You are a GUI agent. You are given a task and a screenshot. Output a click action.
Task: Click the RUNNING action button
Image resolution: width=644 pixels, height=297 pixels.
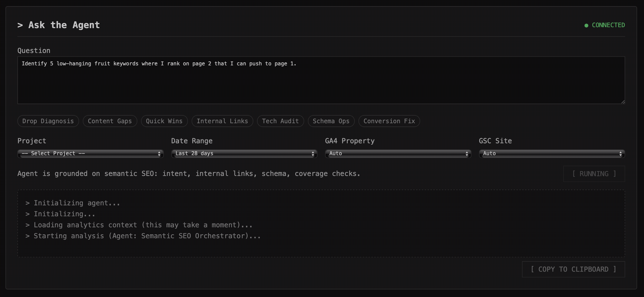coord(594,174)
